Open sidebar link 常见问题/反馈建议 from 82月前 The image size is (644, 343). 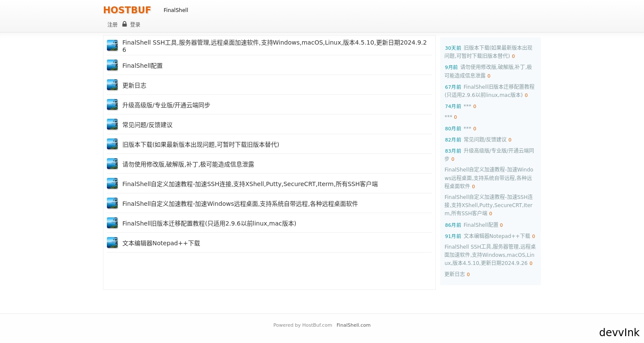pos(485,140)
